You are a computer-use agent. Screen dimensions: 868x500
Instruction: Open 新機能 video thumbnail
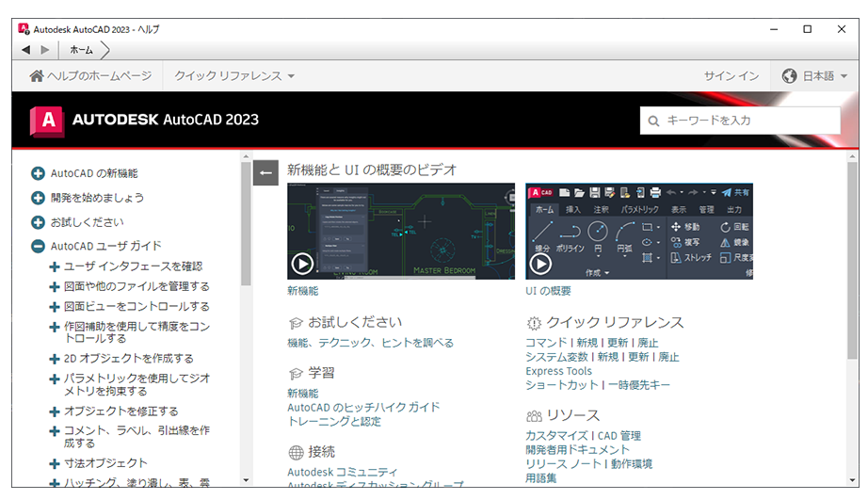tap(401, 231)
